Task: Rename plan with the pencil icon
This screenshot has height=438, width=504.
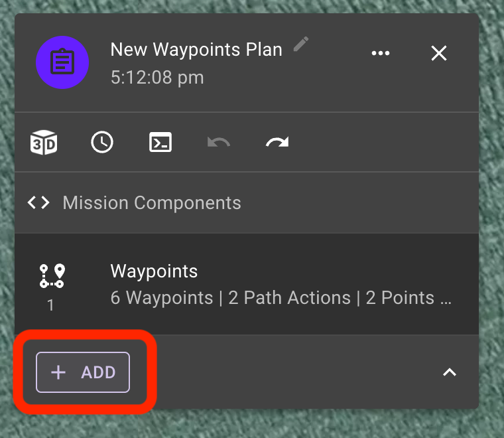Action: tap(301, 44)
